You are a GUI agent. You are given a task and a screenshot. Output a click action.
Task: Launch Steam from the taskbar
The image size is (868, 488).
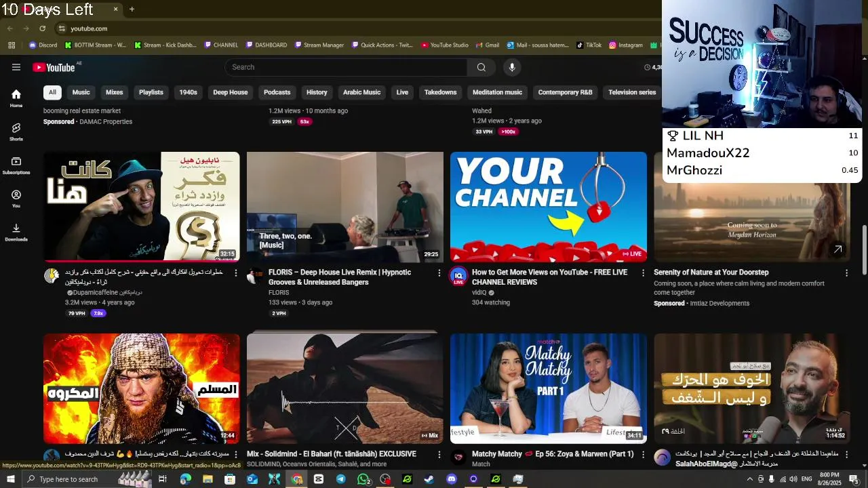click(429, 479)
